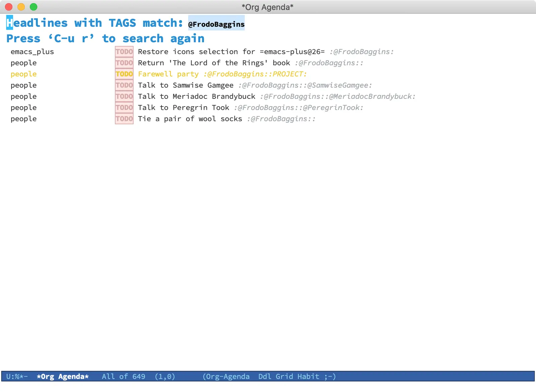Click *Org Agenda* buffer name in mode line
The image size is (536, 392).
coord(63,377)
